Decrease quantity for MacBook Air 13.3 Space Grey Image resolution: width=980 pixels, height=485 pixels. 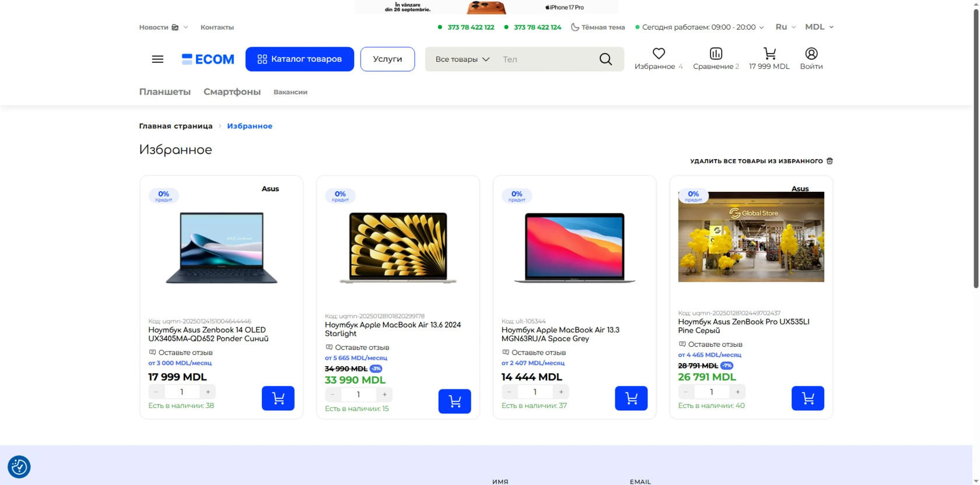pyautogui.click(x=509, y=392)
